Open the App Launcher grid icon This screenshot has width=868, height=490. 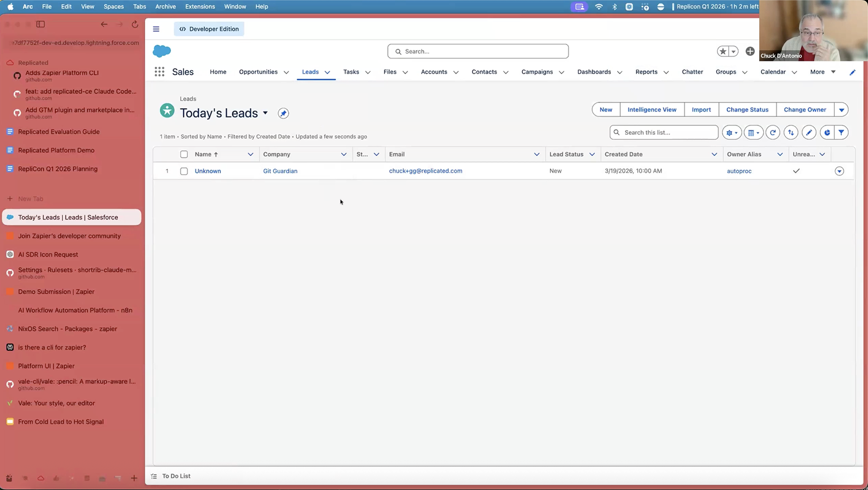coord(159,72)
